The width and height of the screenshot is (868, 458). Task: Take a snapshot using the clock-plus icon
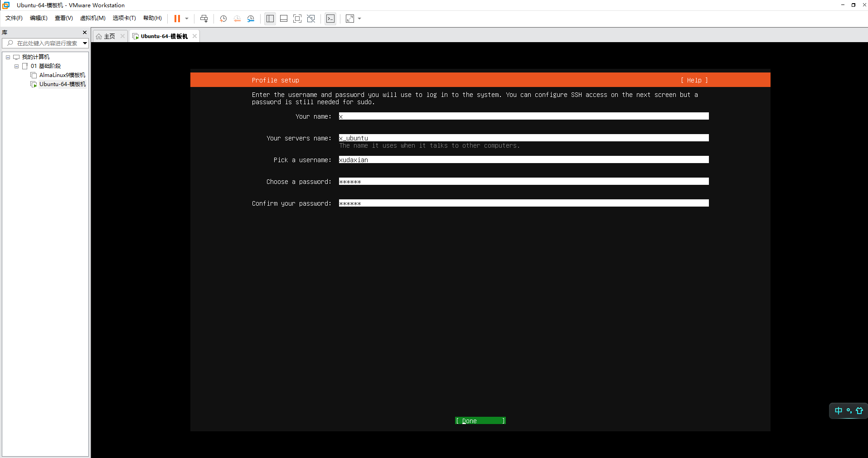coord(223,19)
